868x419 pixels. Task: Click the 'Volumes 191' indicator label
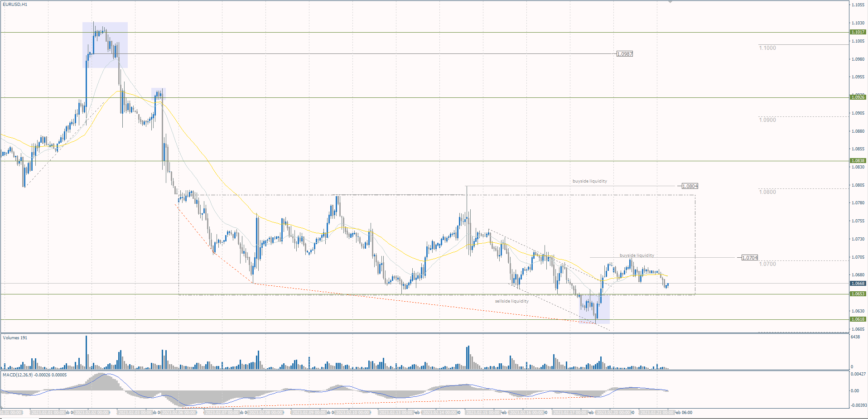tap(15, 338)
